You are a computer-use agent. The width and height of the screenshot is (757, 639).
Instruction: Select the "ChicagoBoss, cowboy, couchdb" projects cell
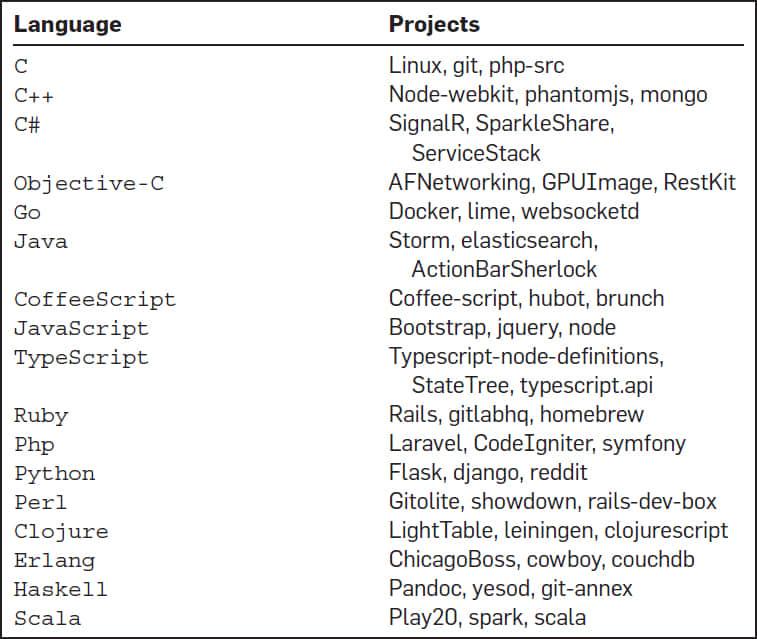point(541,560)
